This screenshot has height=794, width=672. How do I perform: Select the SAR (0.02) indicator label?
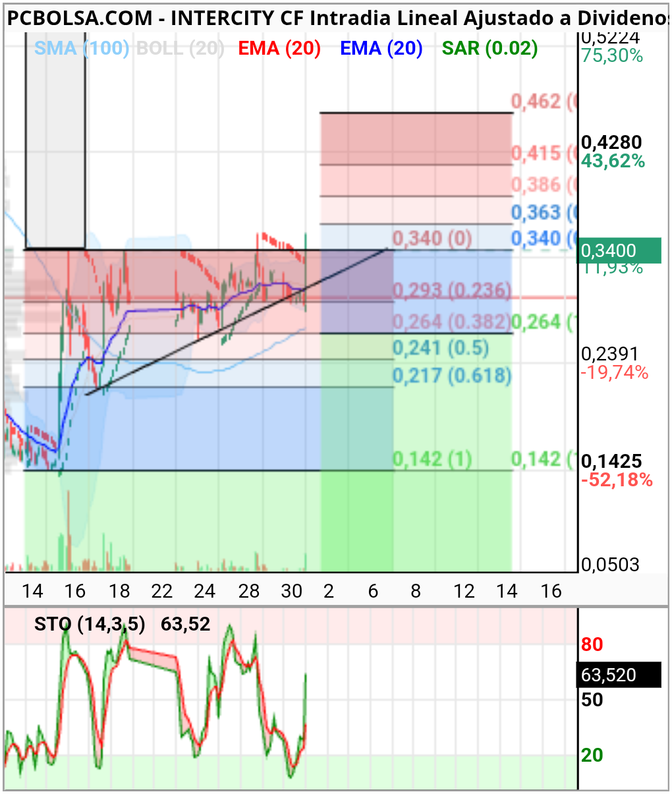(x=490, y=48)
